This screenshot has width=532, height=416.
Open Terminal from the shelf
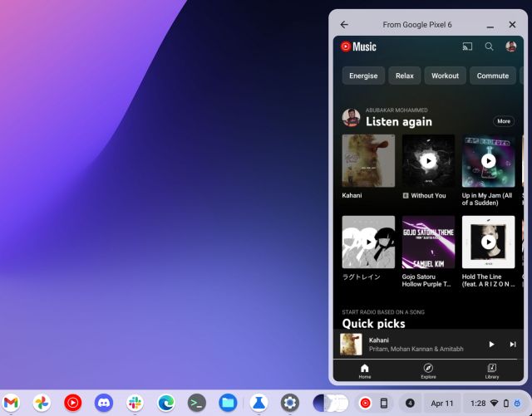197,403
